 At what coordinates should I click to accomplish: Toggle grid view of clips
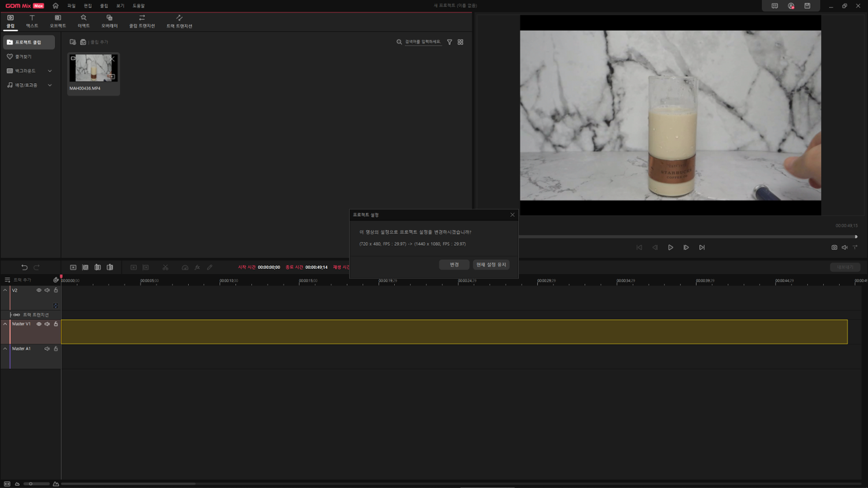[x=461, y=42]
